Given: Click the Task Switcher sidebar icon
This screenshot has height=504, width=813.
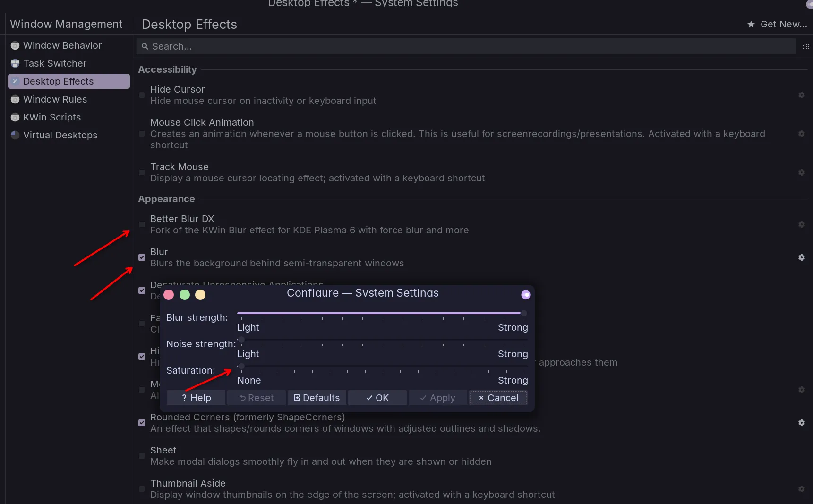Looking at the screenshot, I should [15, 63].
